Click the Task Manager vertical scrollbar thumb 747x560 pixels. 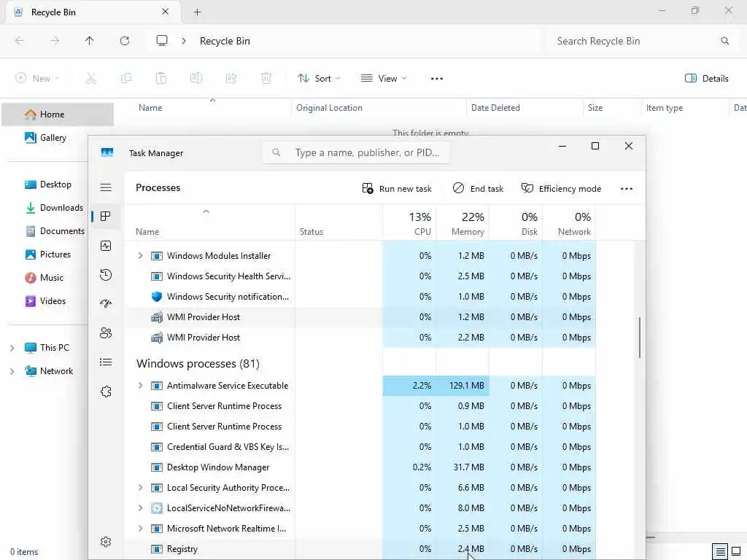pos(639,337)
